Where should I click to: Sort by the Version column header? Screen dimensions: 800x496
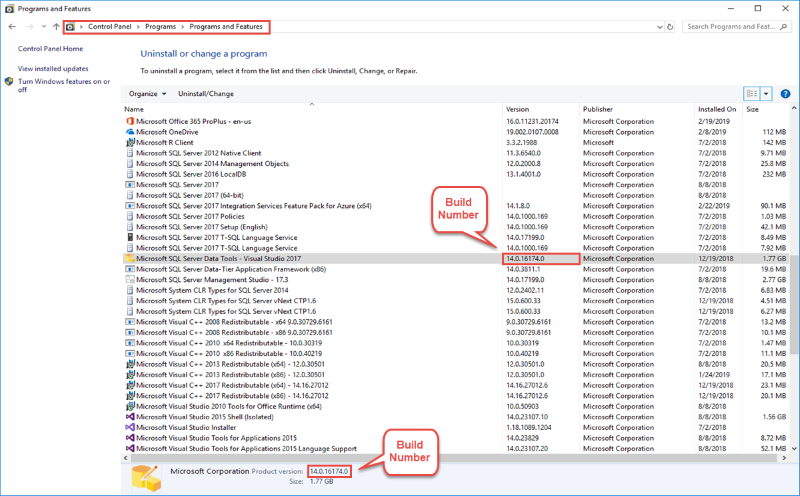pyautogui.click(x=541, y=109)
